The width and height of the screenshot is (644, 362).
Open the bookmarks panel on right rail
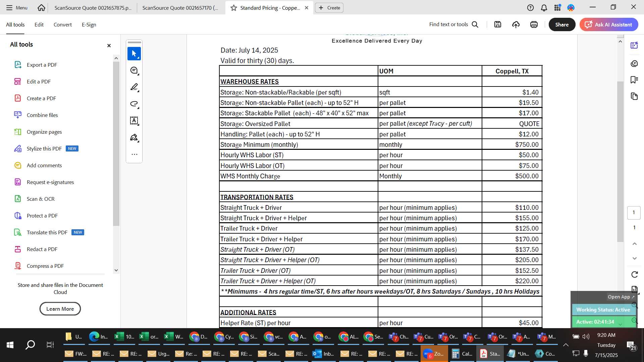pos(634,80)
